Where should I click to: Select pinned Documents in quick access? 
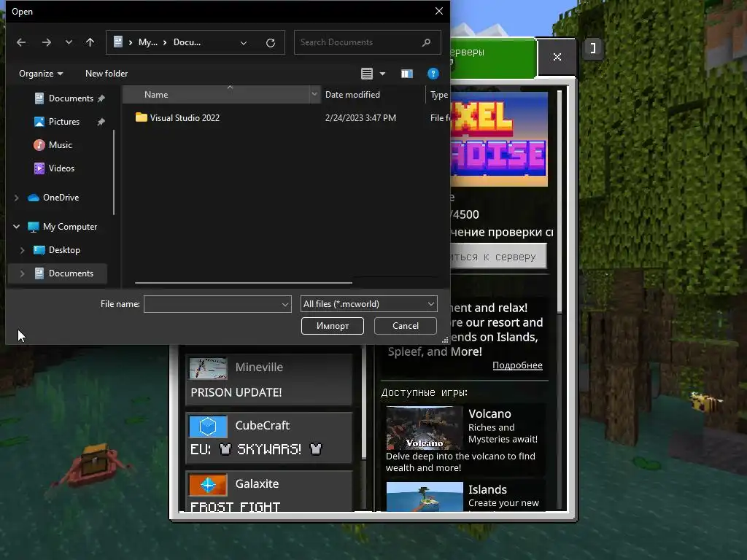click(71, 98)
